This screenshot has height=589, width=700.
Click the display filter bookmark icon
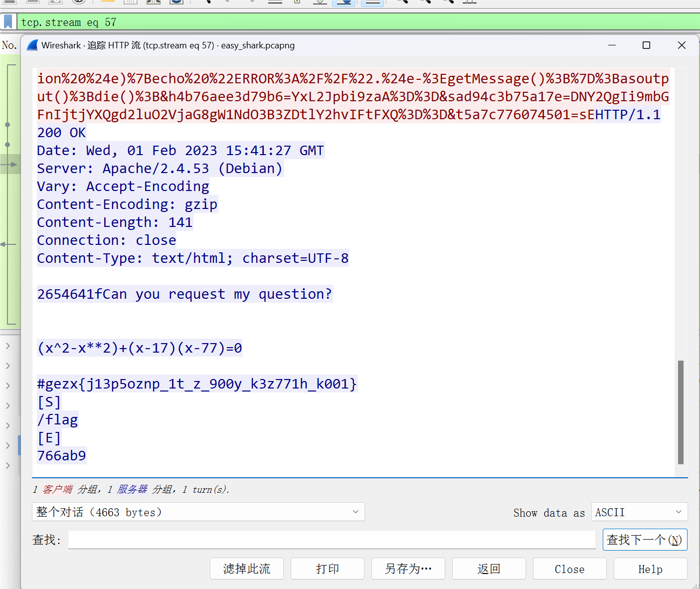click(8, 22)
